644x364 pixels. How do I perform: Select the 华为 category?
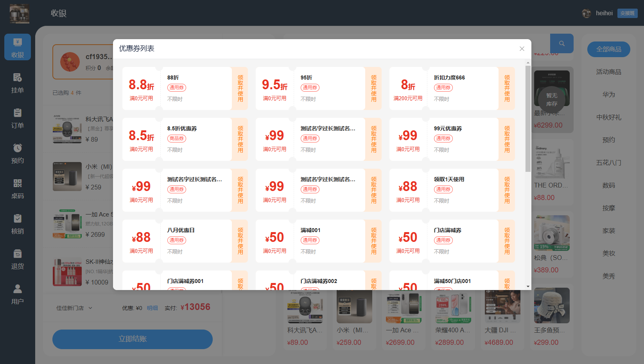[x=609, y=95]
